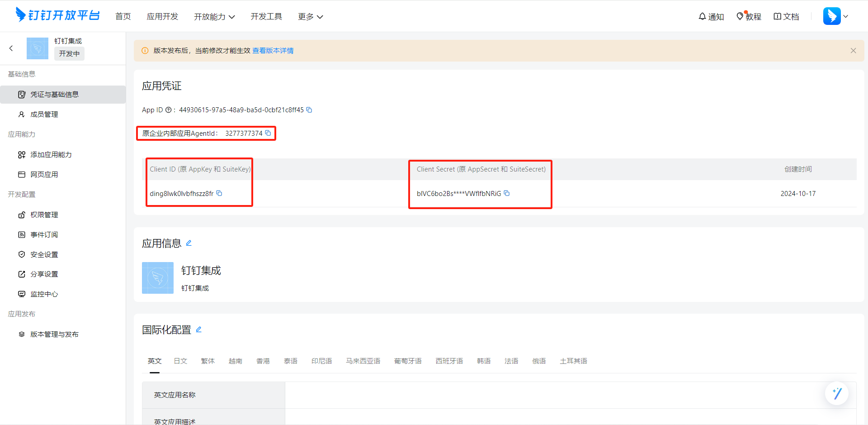
Task: Click the 钉钉集成 app icon in sidebar
Action: [x=38, y=48]
